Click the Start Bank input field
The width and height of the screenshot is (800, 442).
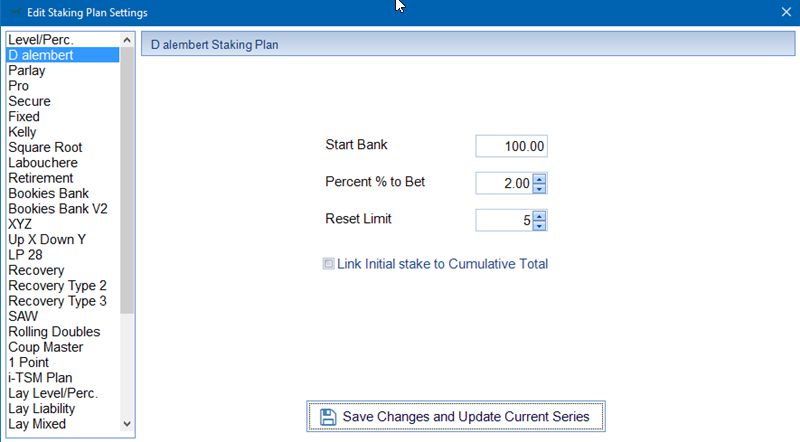(x=511, y=146)
